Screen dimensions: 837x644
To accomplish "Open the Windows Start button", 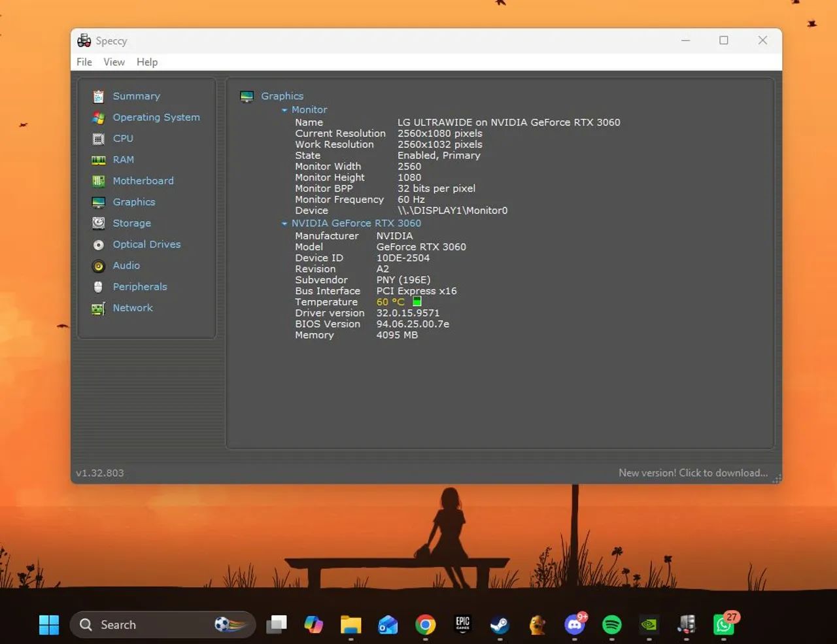I will click(x=49, y=624).
